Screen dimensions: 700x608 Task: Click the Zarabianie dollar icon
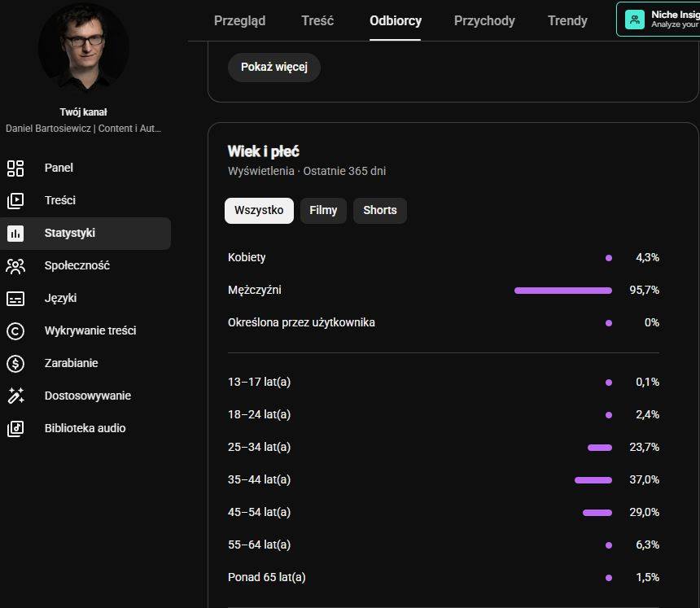[15, 364]
